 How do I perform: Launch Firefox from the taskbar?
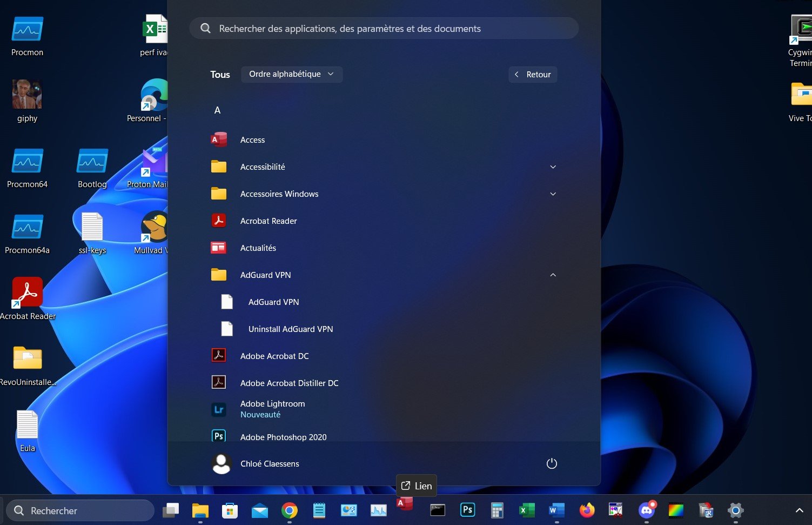[587, 510]
